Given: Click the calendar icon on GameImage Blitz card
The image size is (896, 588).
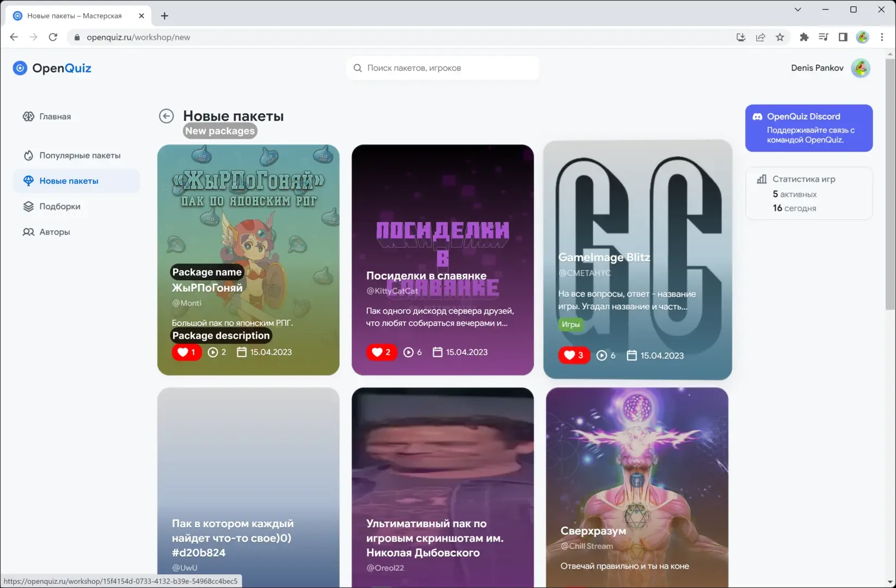Looking at the screenshot, I should tap(631, 356).
